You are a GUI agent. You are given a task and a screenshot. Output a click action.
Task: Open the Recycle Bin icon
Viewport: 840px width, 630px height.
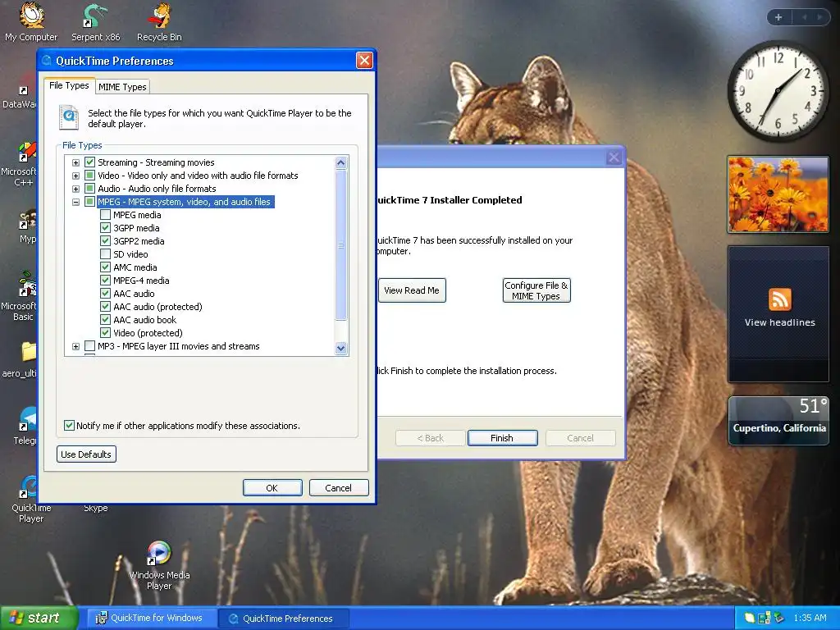click(159, 21)
